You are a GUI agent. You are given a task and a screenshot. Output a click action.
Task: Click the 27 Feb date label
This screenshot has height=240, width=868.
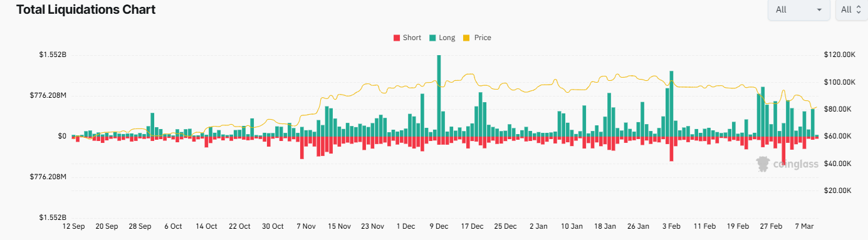coord(771,226)
